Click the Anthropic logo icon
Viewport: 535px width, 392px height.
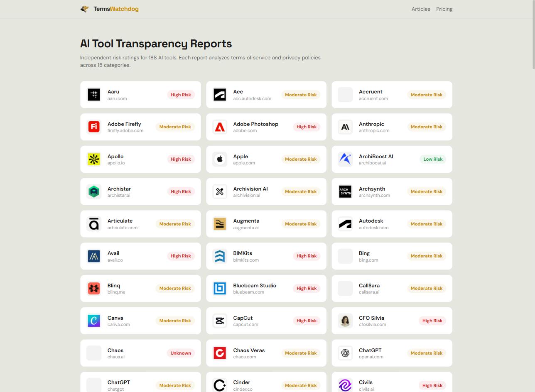345,127
